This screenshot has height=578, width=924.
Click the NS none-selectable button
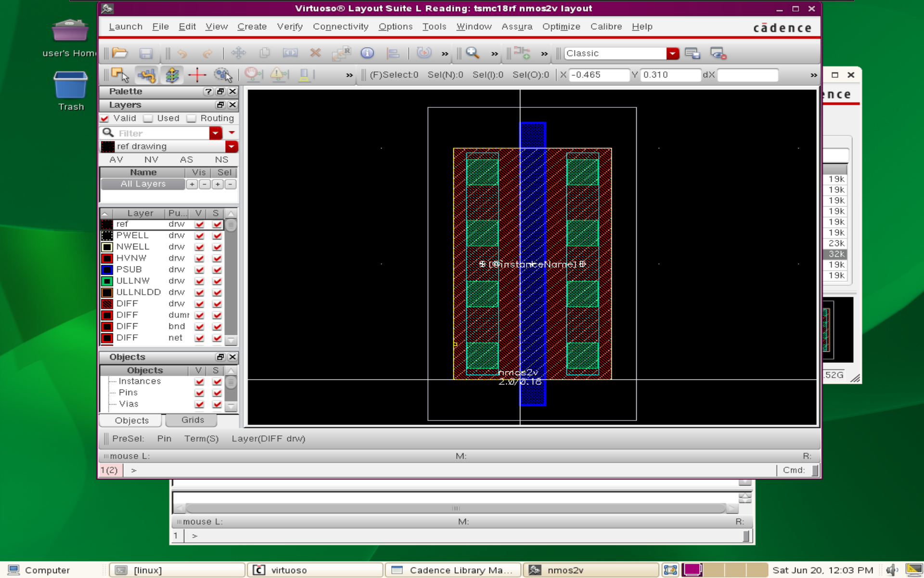coord(221,160)
